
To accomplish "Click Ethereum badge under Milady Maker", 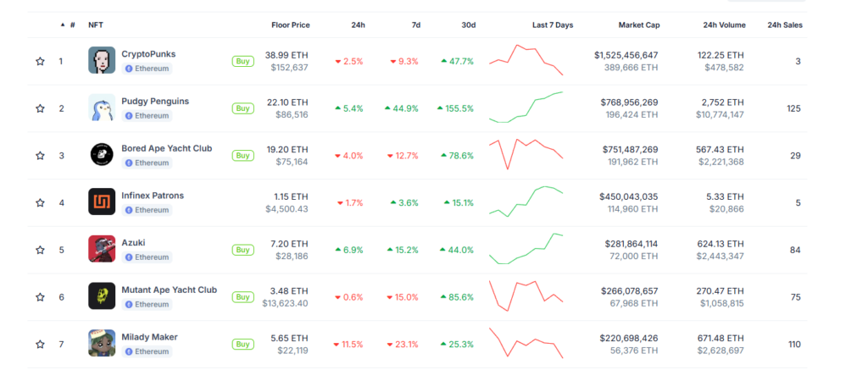I will coord(147,351).
